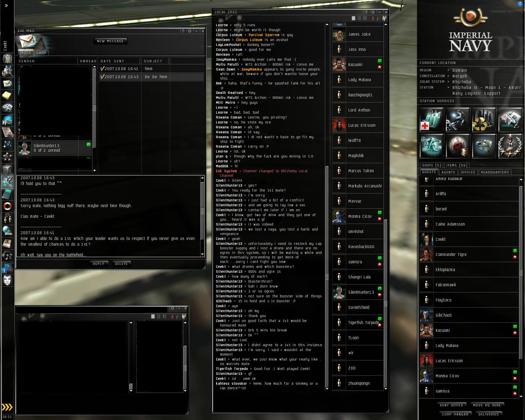Click the Rent Office button
The image size is (525, 420).
(452, 405)
